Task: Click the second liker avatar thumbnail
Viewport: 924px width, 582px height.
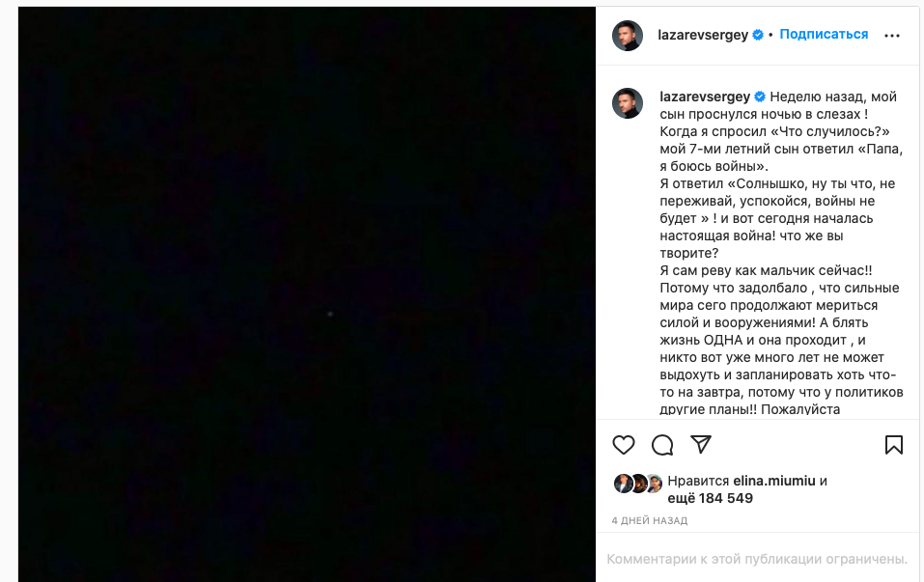Action: [638, 484]
